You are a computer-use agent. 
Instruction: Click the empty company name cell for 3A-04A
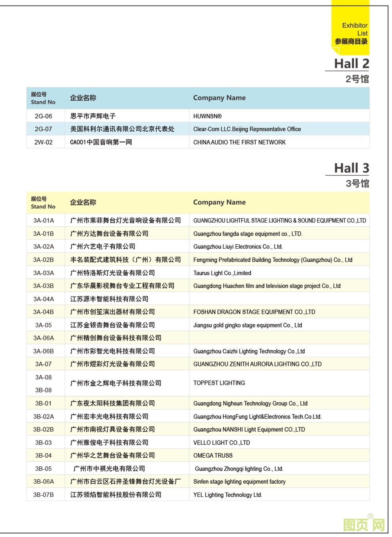tap(279, 299)
